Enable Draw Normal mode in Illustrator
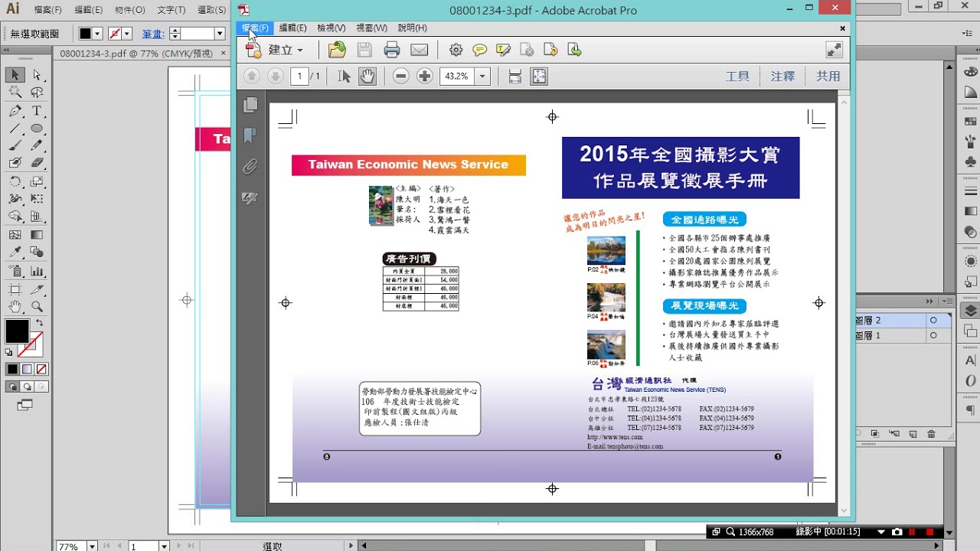Screen dimensions: 980x551 click(13, 386)
